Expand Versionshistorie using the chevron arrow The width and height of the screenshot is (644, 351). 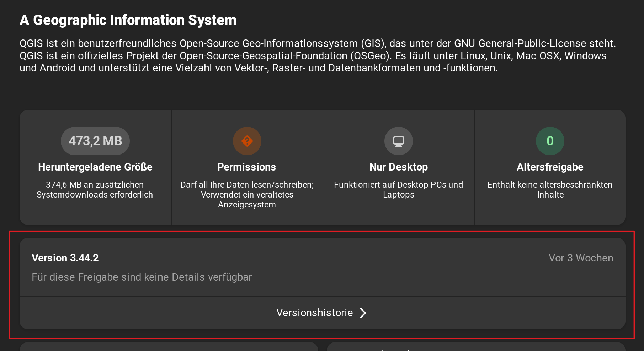point(363,313)
